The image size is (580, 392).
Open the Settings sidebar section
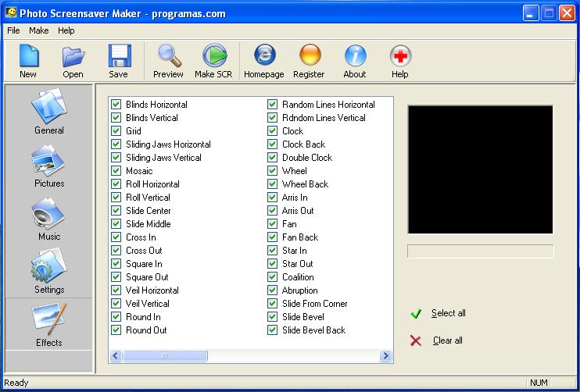[48, 271]
